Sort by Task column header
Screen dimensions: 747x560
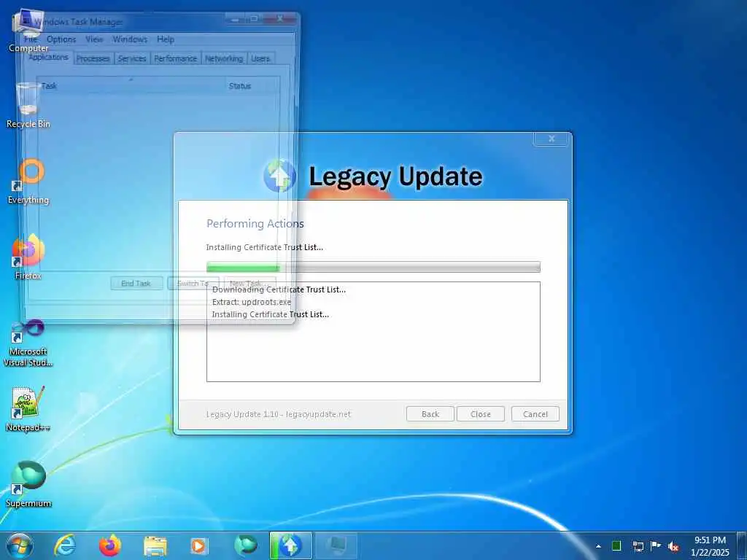coord(131,86)
